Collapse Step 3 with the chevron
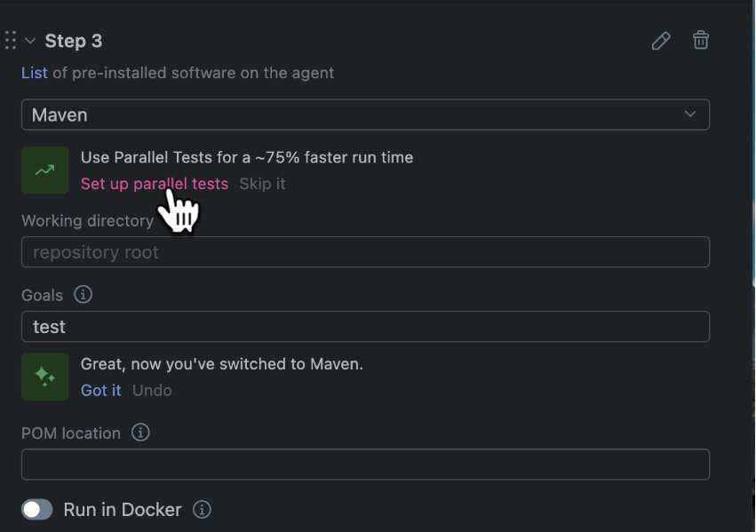The height and width of the screenshot is (532, 756). [x=30, y=41]
